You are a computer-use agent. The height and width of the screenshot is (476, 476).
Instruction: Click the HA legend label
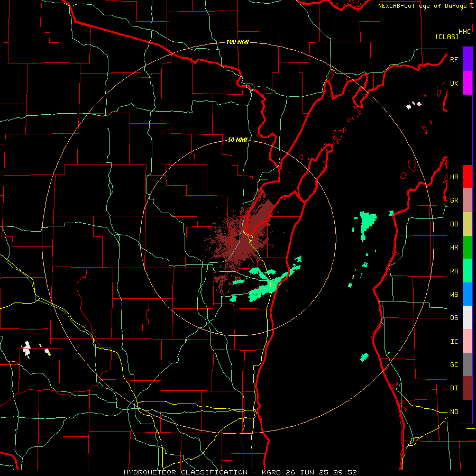[454, 177]
